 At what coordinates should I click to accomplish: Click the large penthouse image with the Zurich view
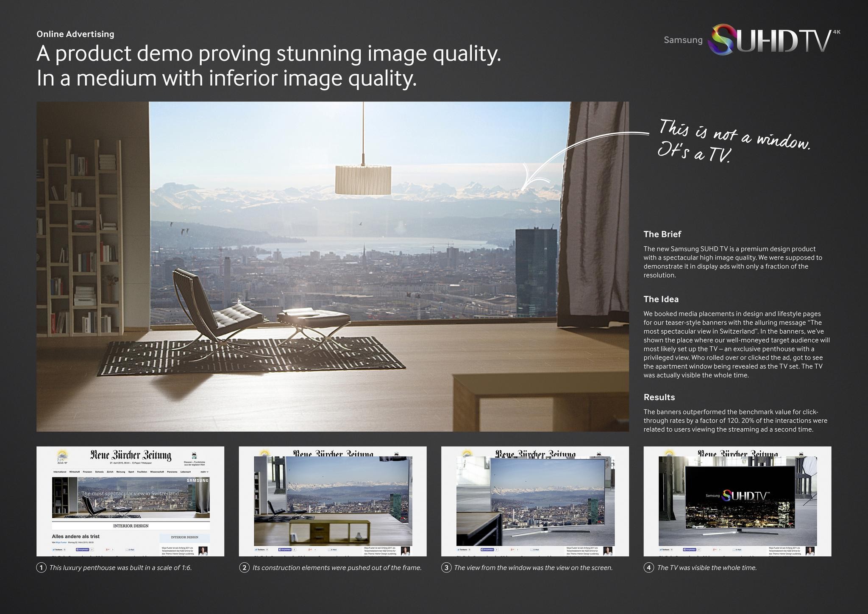tap(333, 266)
